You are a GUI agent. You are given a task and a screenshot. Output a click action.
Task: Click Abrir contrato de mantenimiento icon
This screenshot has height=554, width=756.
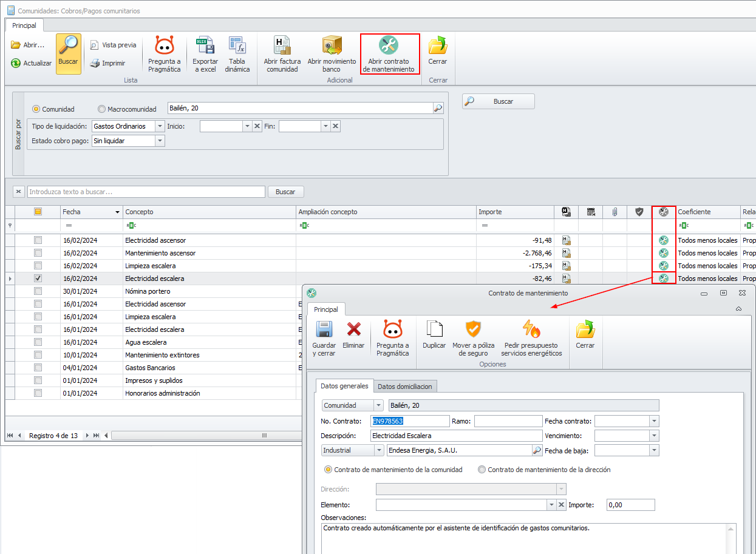pos(389,46)
